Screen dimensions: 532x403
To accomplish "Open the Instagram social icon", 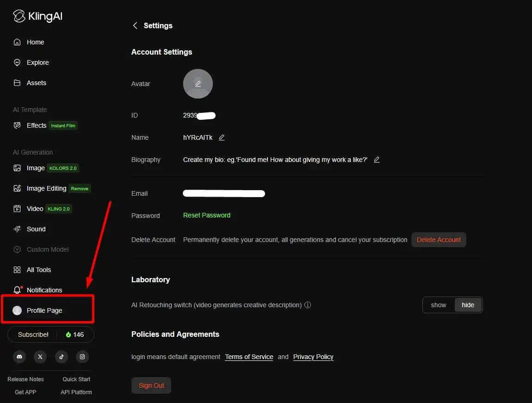I will [82, 357].
